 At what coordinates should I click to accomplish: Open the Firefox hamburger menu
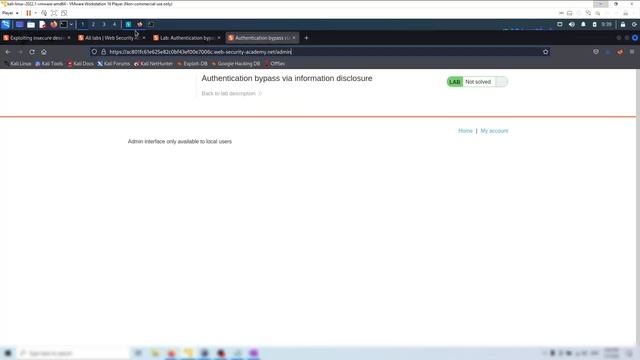[x=632, y=52]
